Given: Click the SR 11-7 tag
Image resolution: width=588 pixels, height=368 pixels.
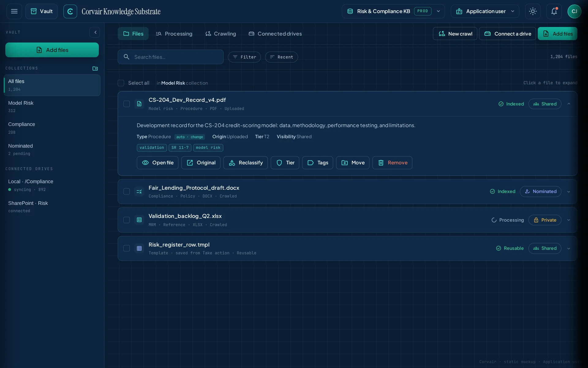Looking at the screenshot, I should (180, 148).
